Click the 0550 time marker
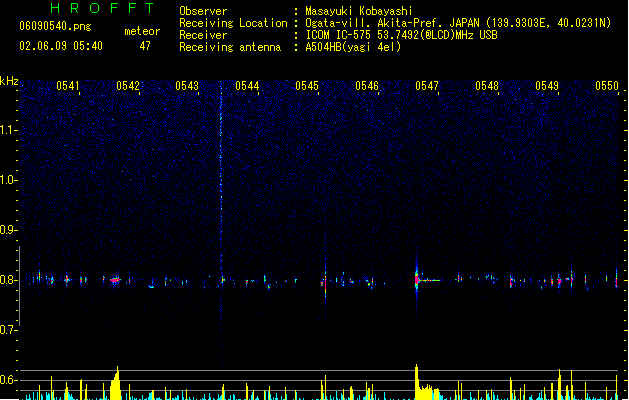This screenshot has width=629, height=400. pyautogui.click(x=607, y=86)
